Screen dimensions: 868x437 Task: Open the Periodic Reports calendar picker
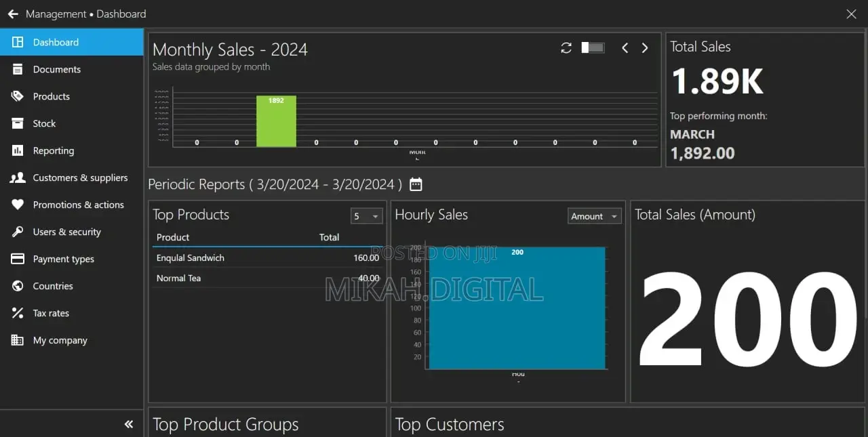(416, 184)
